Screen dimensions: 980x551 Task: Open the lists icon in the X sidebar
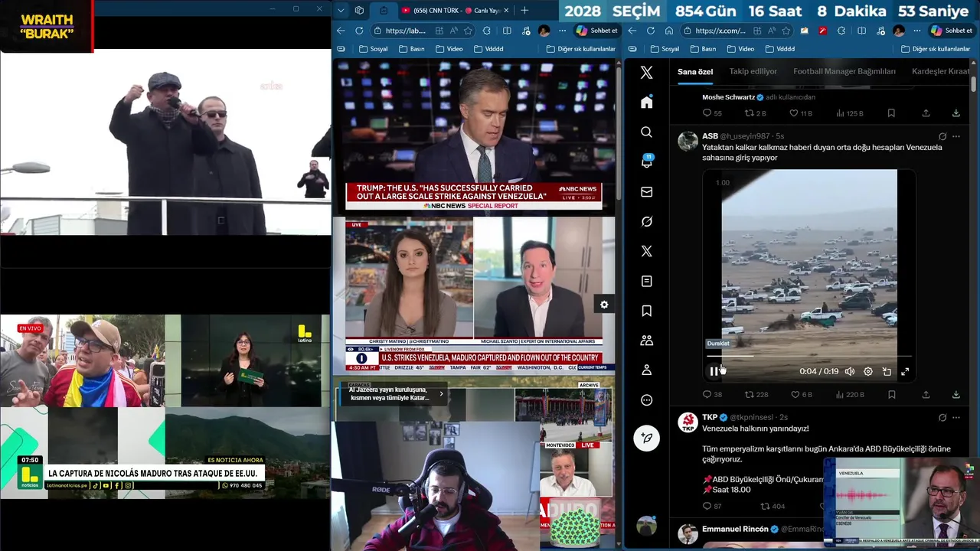click(x=647, y=282)
